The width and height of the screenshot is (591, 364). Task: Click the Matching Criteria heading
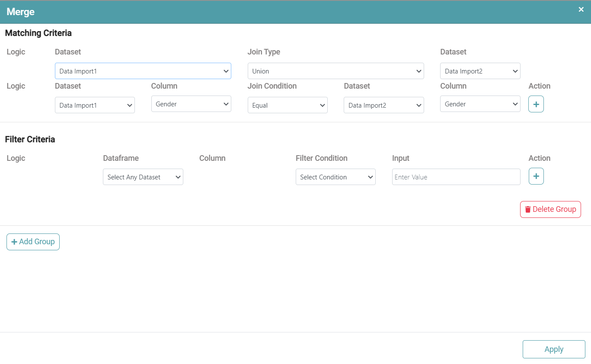coord(38,33)
